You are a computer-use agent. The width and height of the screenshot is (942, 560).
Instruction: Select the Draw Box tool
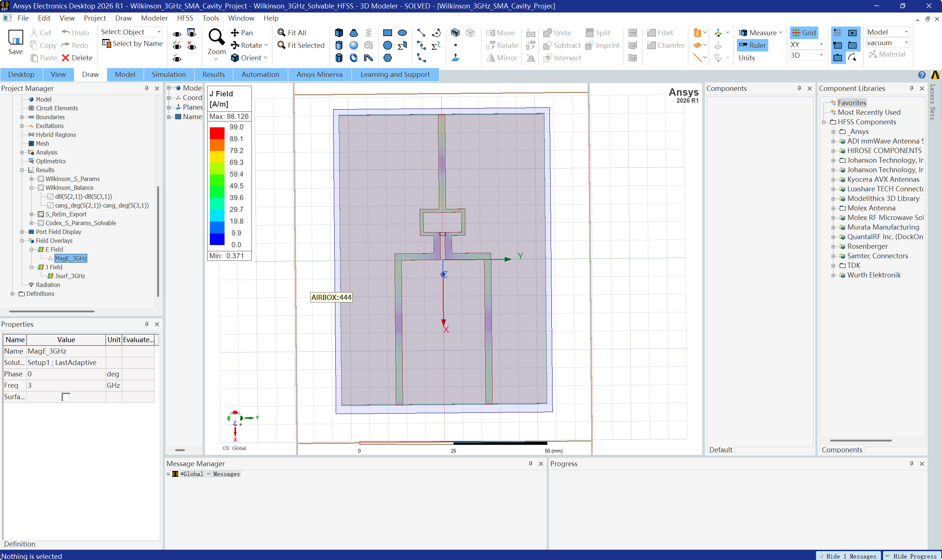point(339,33)
